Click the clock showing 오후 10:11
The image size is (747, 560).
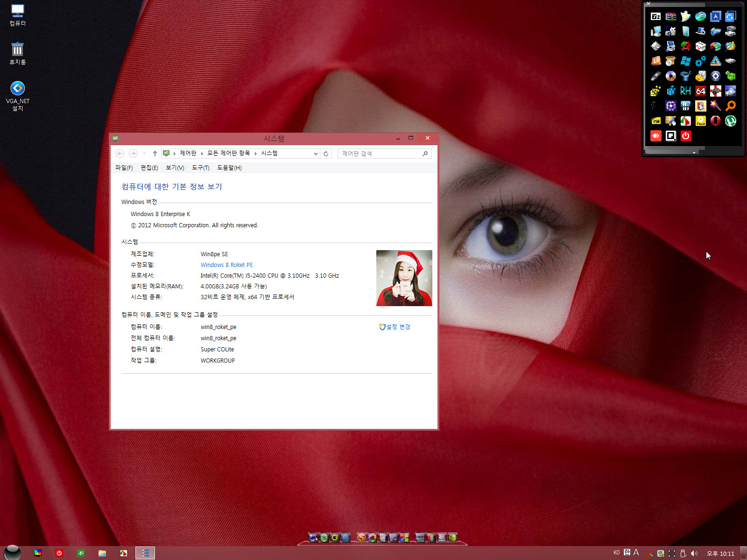click(720, 553)
